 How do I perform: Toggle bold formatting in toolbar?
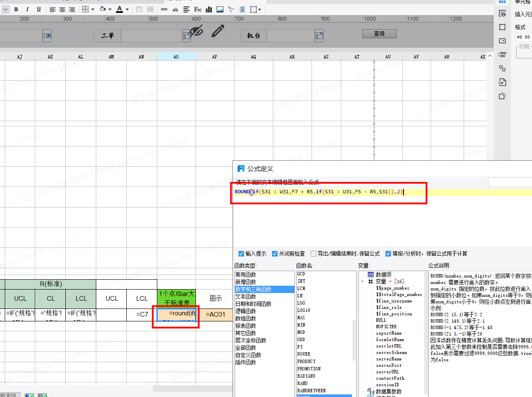(x=16, y=9)
